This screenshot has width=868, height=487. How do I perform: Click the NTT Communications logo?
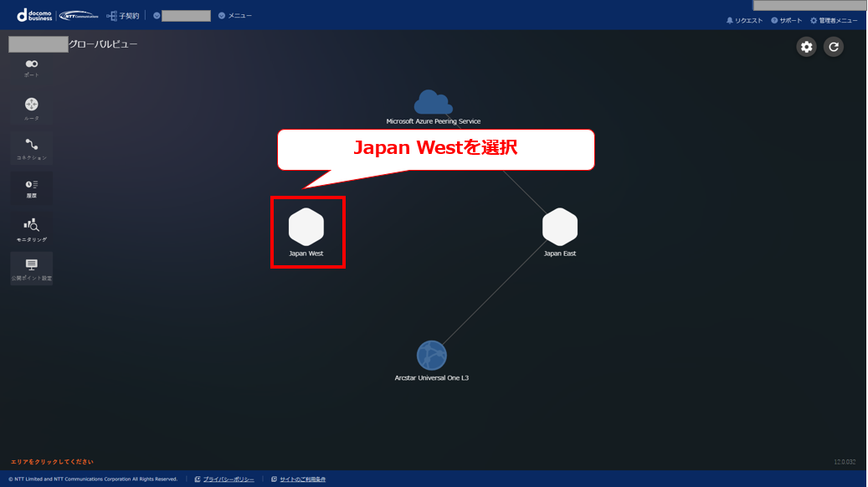[x=79, y=16]
